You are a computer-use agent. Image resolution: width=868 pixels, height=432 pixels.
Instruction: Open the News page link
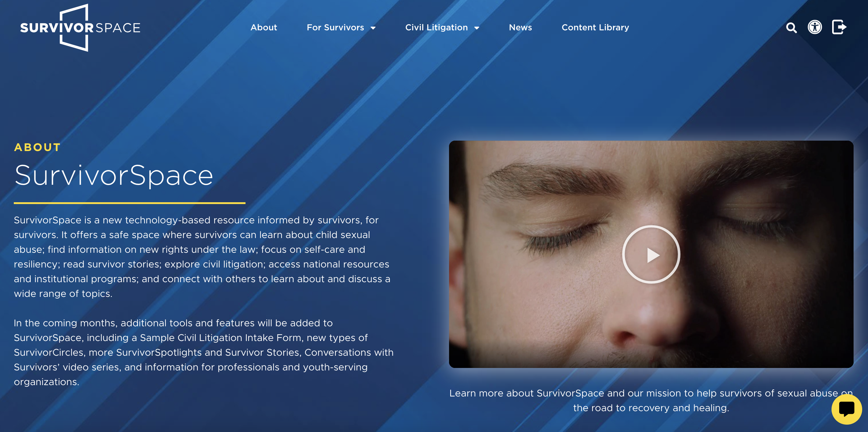pyautogui.click(x=520, y=28)
